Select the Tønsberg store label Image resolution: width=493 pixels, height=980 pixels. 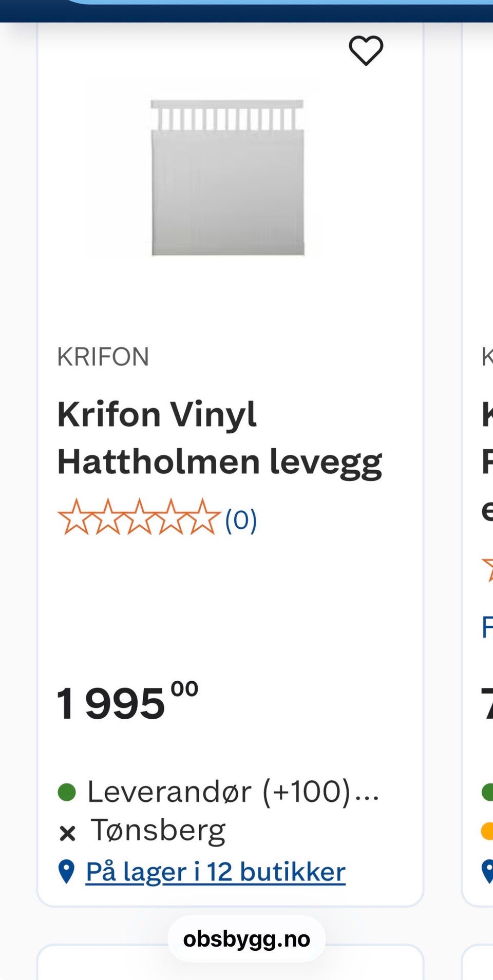click(158, 831)
